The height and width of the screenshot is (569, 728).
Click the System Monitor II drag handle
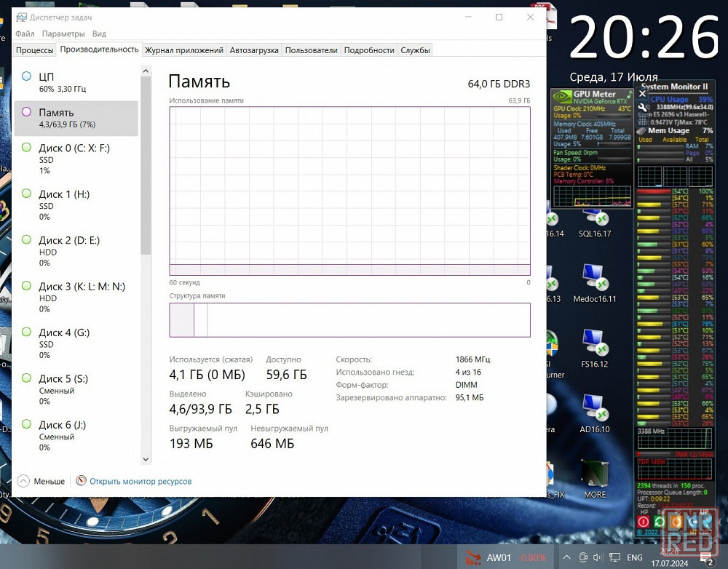click(643, 120)
